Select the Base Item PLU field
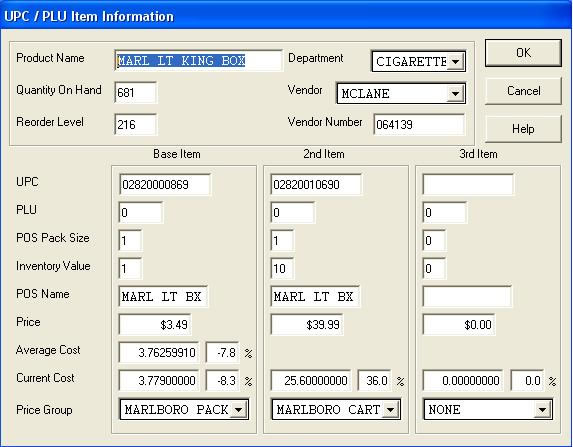 141,212
